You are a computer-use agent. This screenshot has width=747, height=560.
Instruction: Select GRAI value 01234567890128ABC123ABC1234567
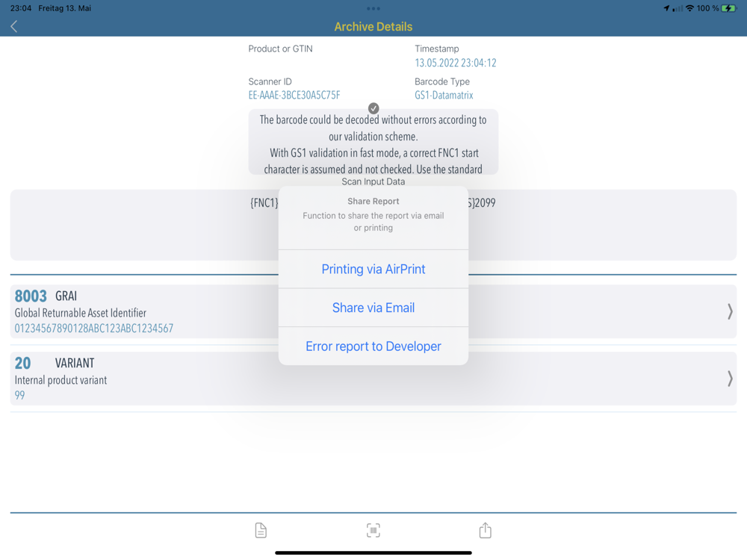point(94,328)
